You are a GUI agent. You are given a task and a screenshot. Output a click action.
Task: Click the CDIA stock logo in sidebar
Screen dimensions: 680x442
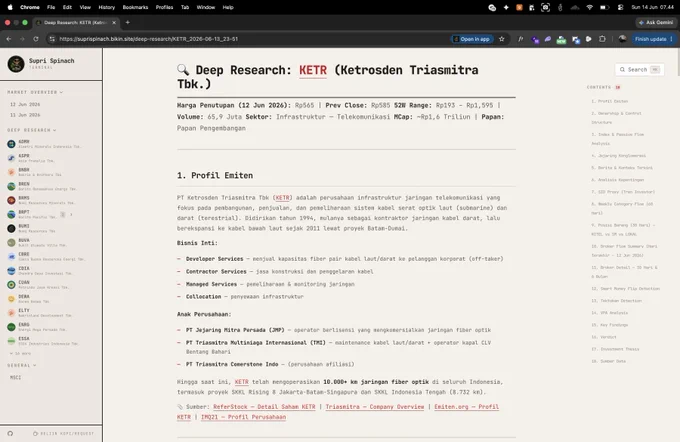point(11,271)
